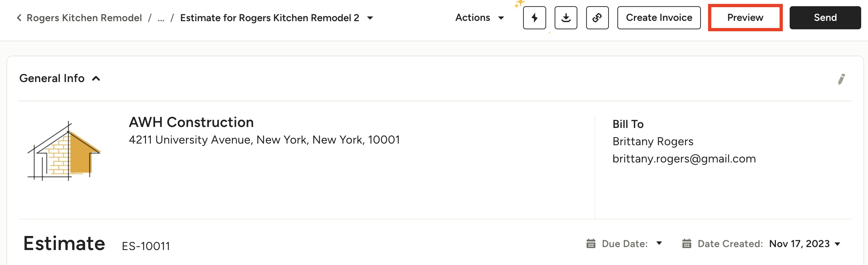This screenshot has height=265, width=868.
Task: Click the Preview button
Action: coord(745,18)
